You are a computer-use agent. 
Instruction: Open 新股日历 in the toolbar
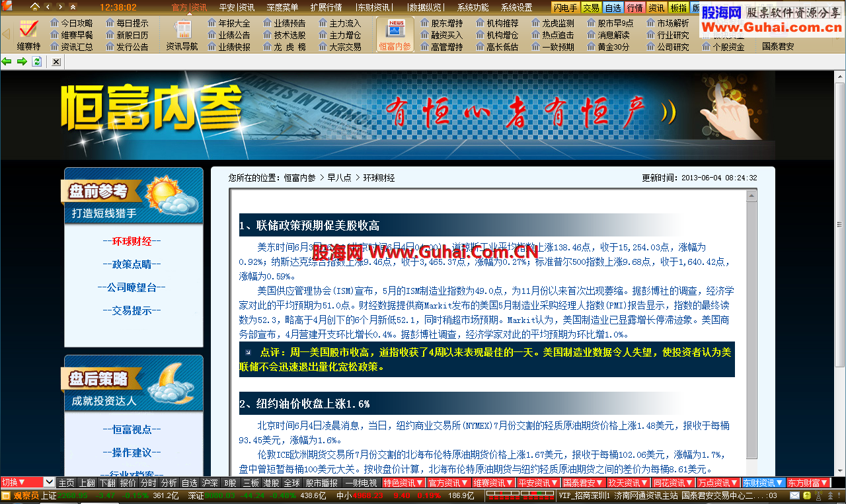pyautogui.click(x=127, y=35)
